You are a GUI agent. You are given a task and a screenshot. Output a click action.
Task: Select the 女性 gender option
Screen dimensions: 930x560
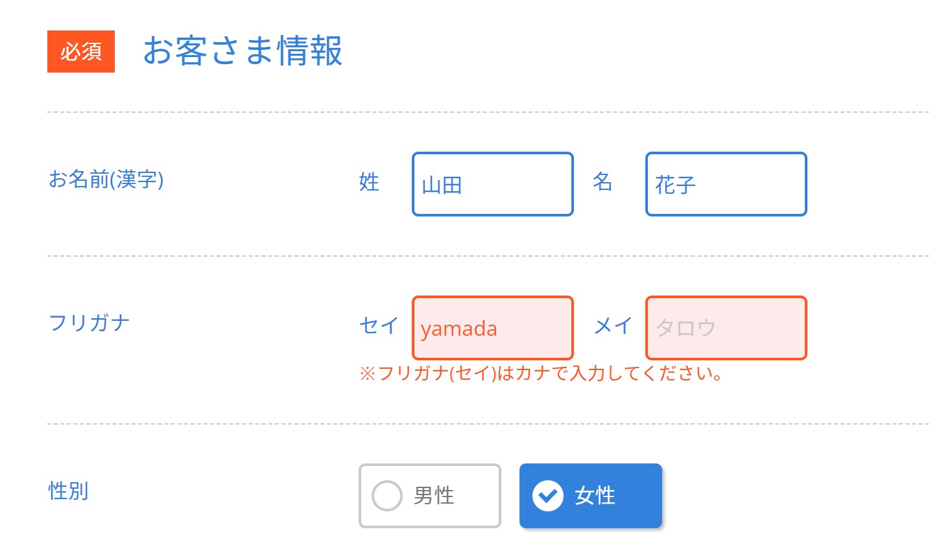[590, 495]
